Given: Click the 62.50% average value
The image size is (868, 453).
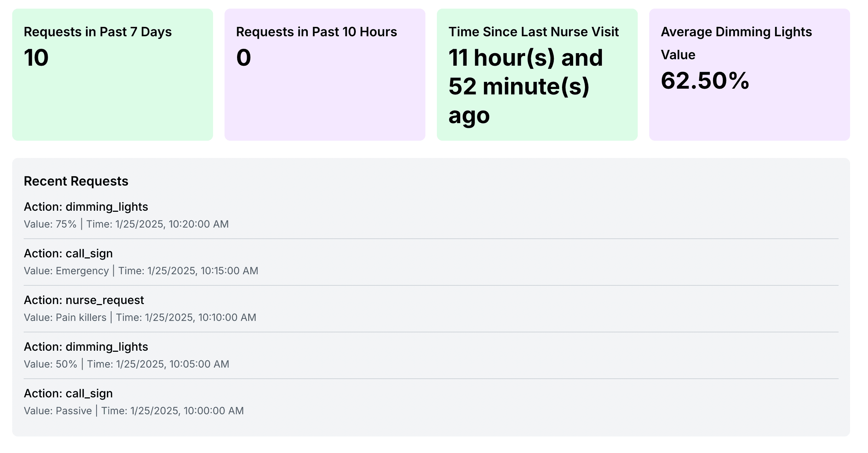Looking at the screenshot, I should click(705, 81).
